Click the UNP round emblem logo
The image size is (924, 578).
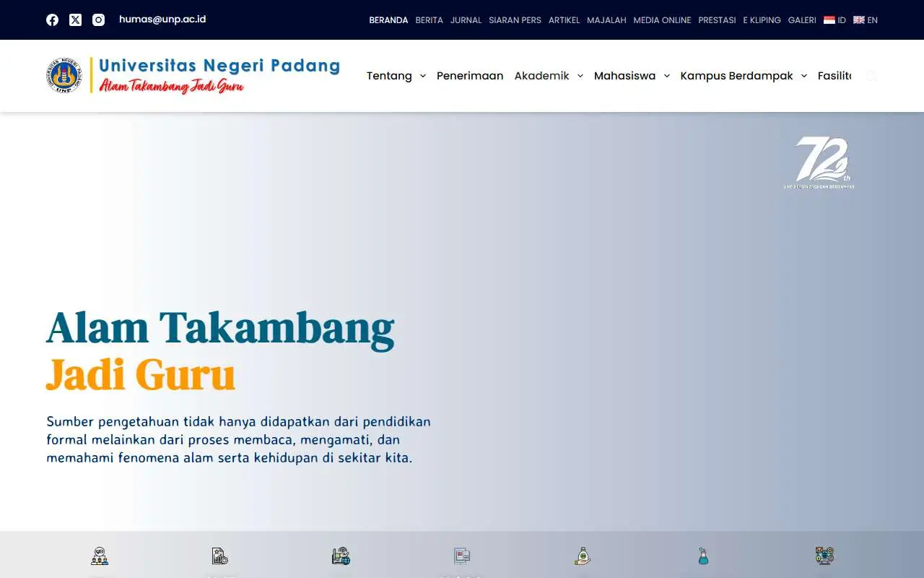(64, 75)
